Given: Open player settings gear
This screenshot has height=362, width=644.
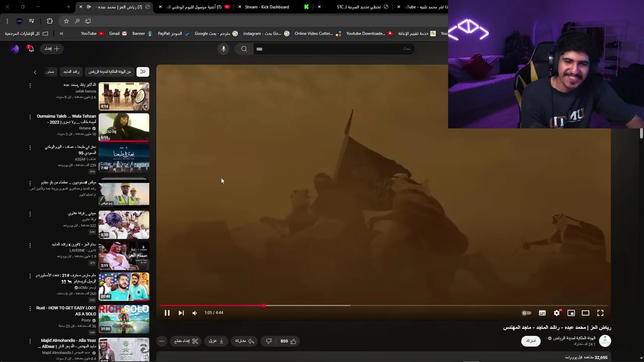Looking at the screenshot, I should [556, 313].
